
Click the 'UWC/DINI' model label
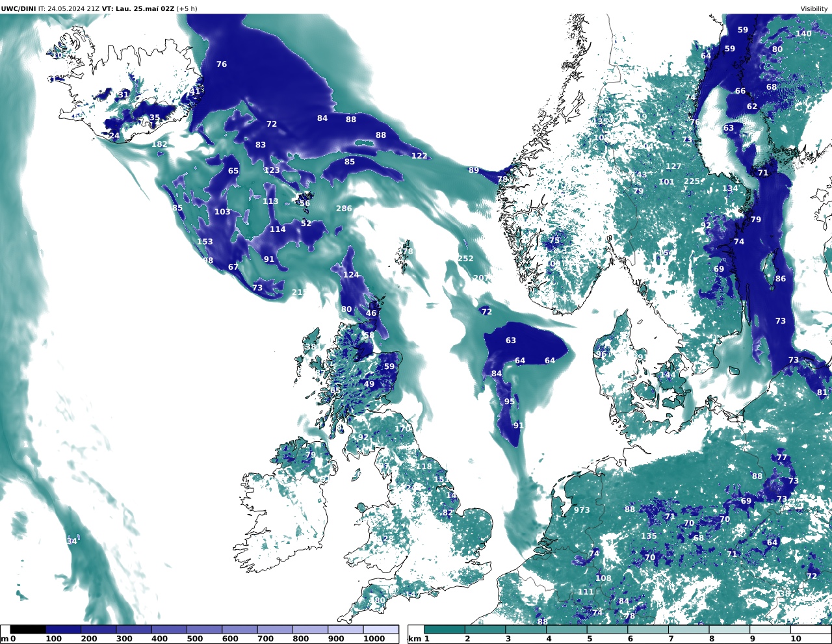tap(18, 8)
